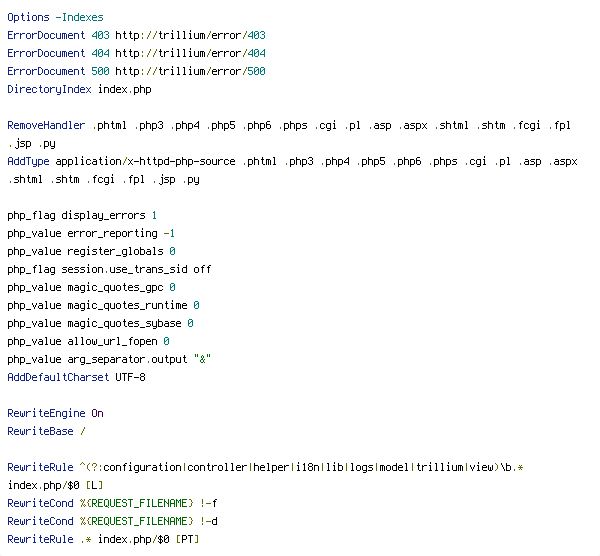Click the DirectoryIndex directive keyword
600x556 pixels.
[x=49, y=89]
